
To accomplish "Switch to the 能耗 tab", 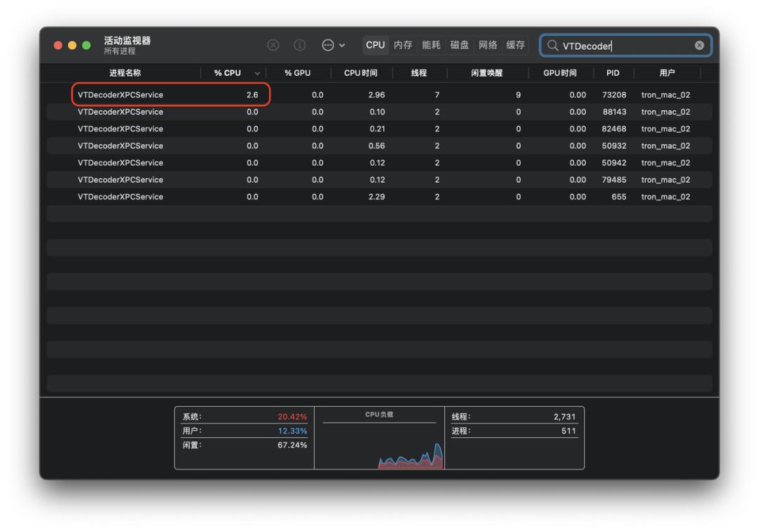I will coord(431,45).
